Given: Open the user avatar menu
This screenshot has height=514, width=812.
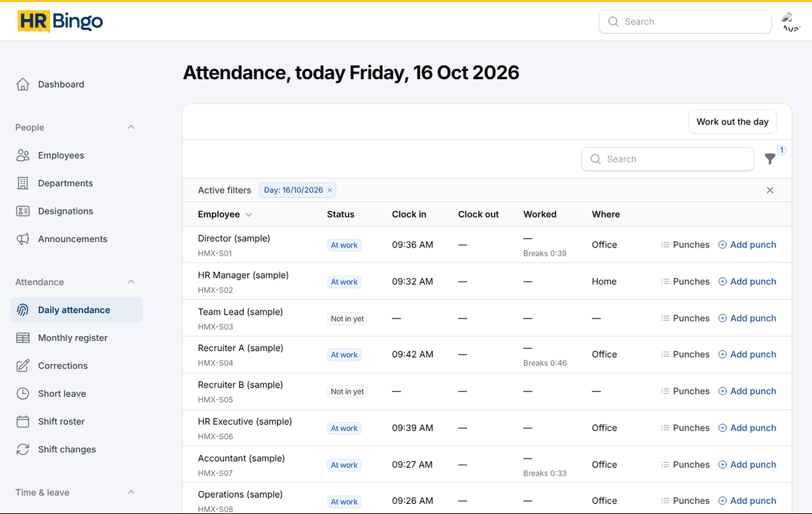Looking at the screenshot, I should tap(791, 22).
